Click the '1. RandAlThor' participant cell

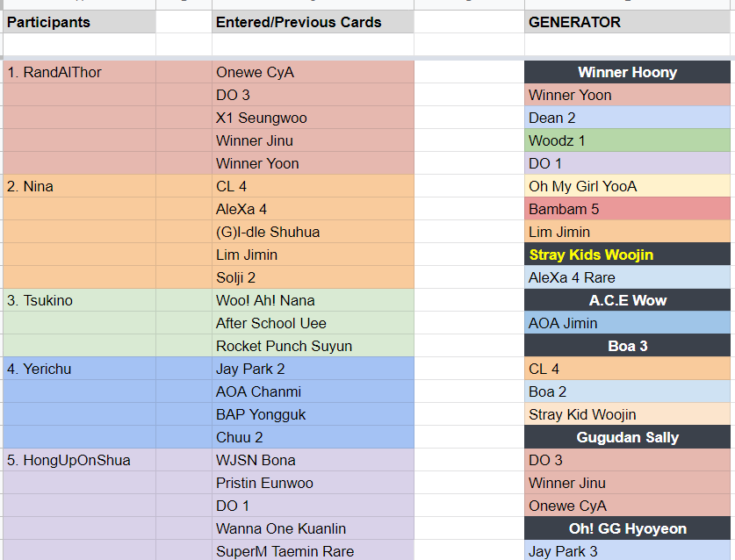coord(79,72)
